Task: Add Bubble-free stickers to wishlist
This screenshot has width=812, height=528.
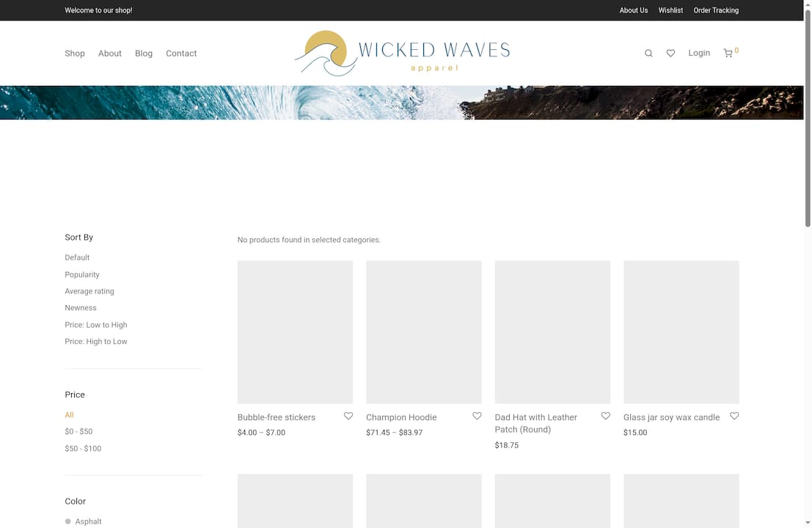Action: coord(348,416)
